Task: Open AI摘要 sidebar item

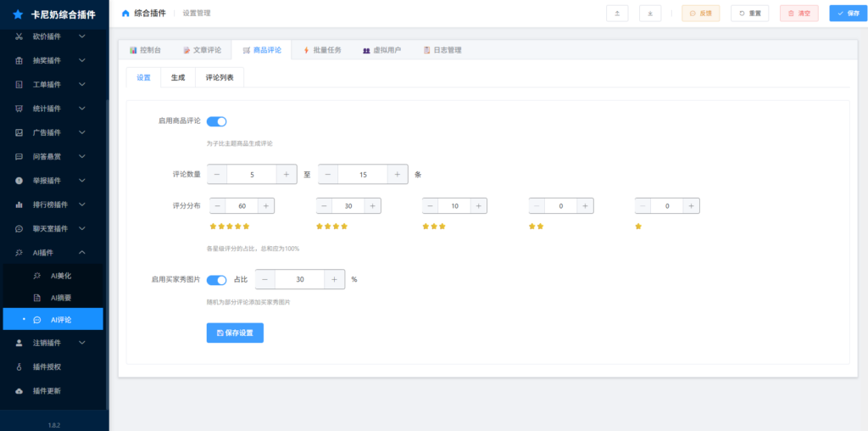Action: point(60,298)
